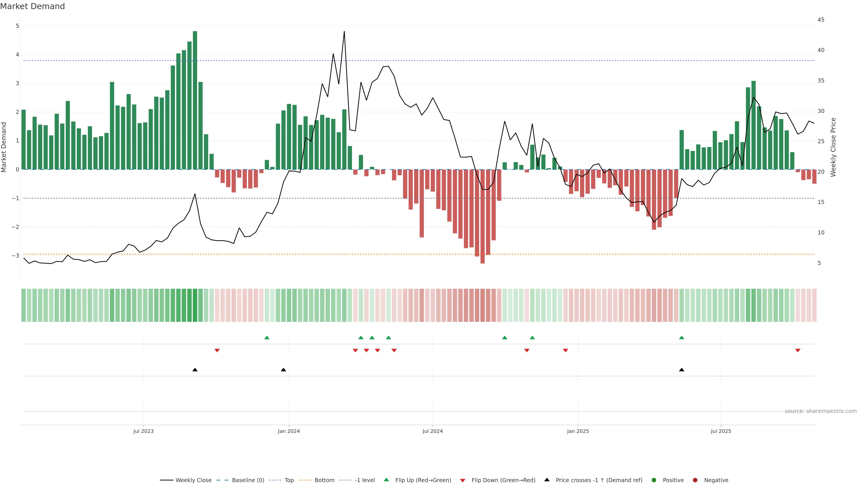
Task: Toggle Top dashed line legend entry
Action: point(289,480)
